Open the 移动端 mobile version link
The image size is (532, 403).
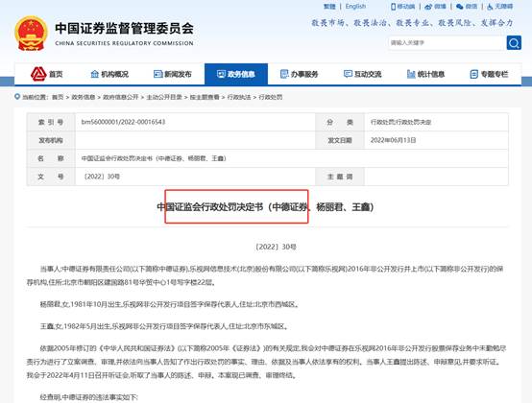tap(402, 7)
